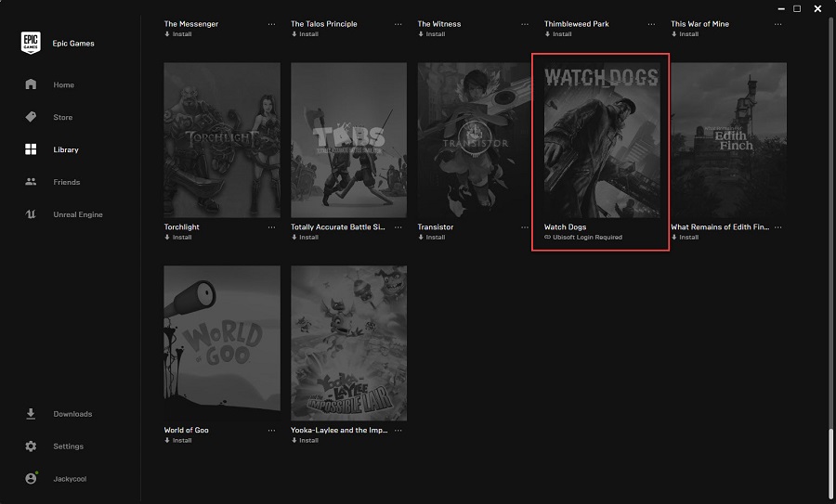Open options menu for Yooka-Laylee

(398, 430)
